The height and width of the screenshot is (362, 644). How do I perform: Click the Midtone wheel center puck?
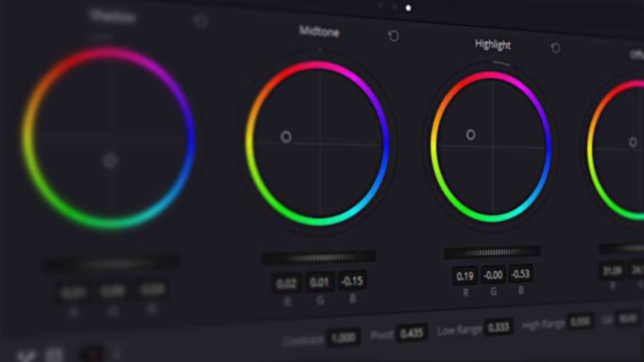(286, 137)
